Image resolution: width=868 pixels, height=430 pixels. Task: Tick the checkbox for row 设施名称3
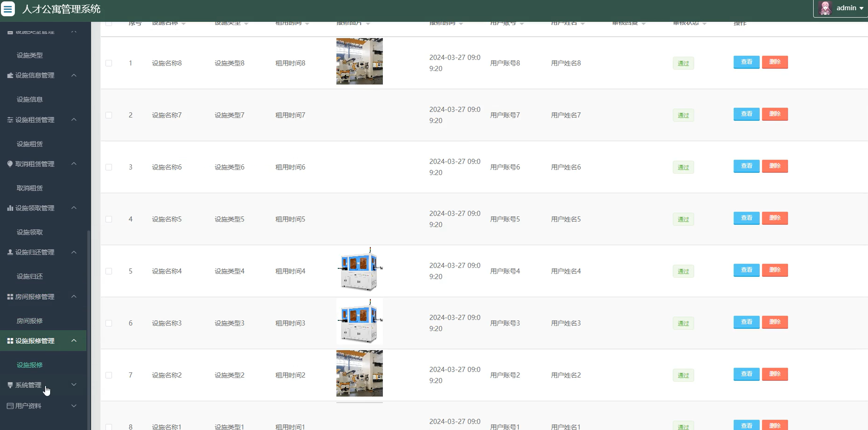109,323
